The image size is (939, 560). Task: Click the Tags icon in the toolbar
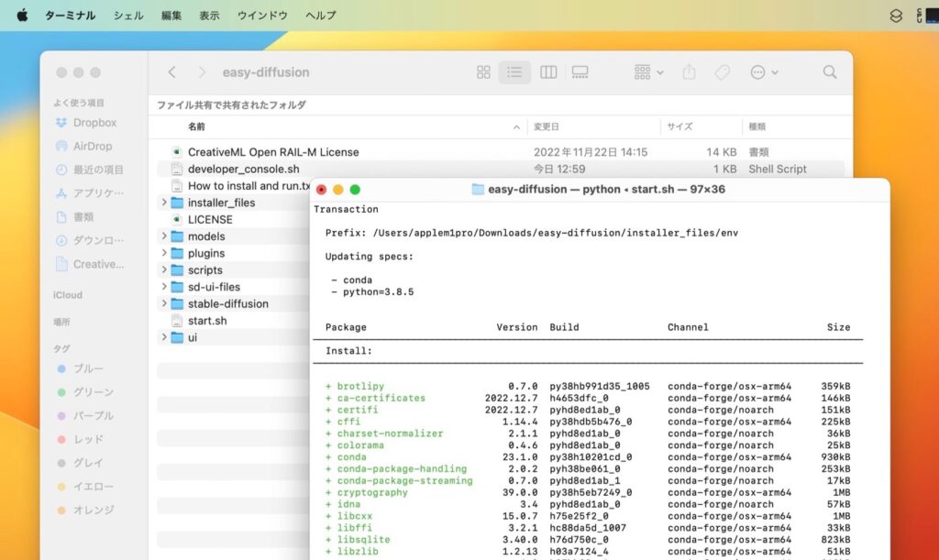point(722,71)
